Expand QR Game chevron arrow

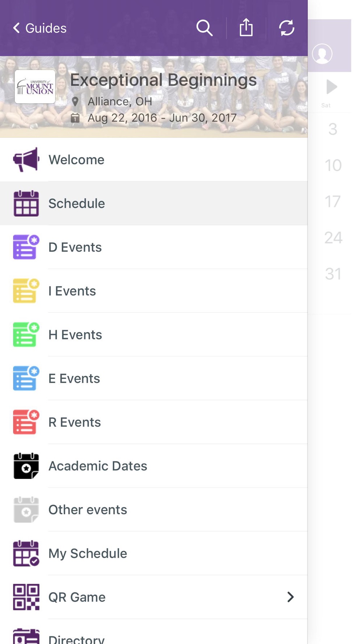click(x=290, y=597)
